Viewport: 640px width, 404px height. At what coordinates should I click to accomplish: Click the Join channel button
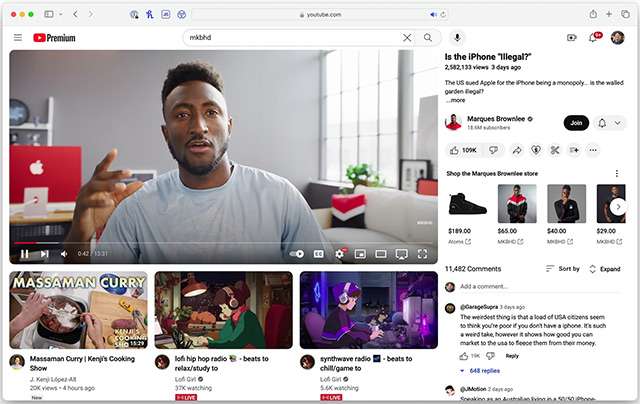[x=576, y=123]
